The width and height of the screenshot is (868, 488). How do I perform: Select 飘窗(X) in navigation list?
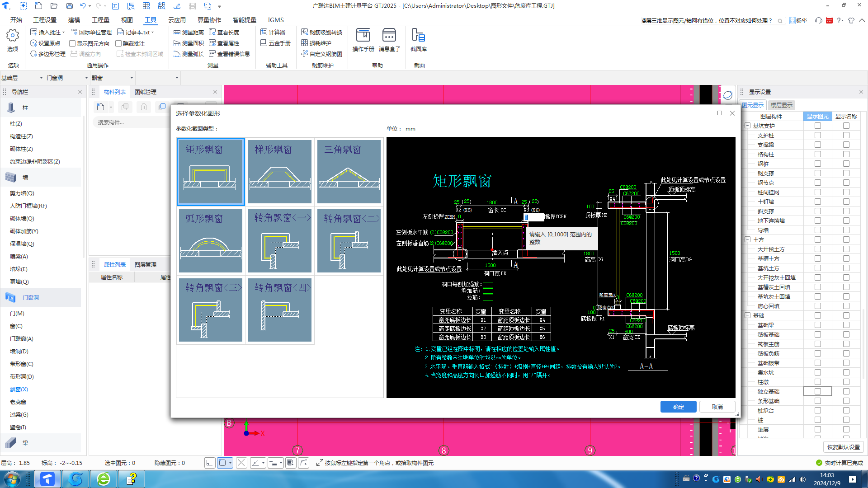(x=19, y=389)
